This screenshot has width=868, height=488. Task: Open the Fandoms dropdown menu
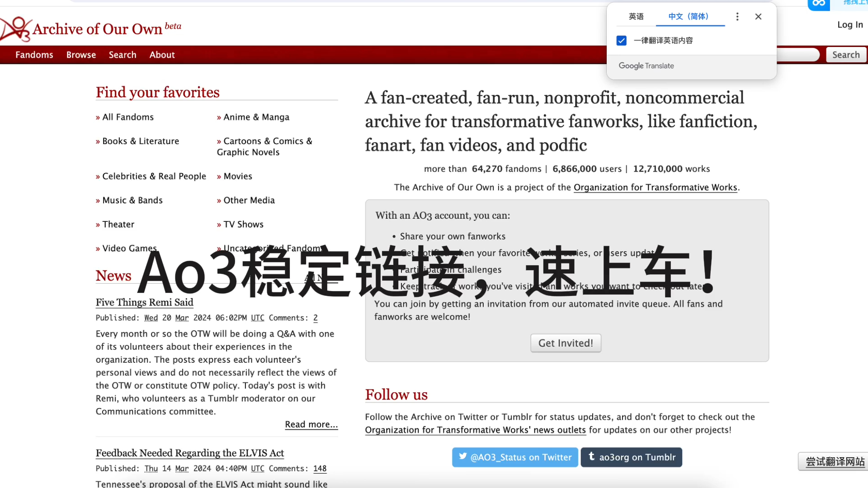[x=34, y=54]
